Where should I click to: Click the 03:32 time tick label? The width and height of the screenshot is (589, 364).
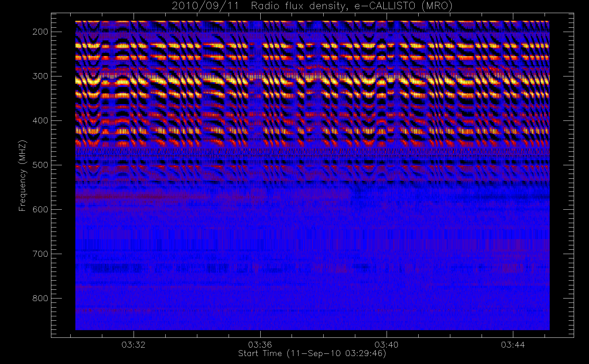(x=134, y=345)
